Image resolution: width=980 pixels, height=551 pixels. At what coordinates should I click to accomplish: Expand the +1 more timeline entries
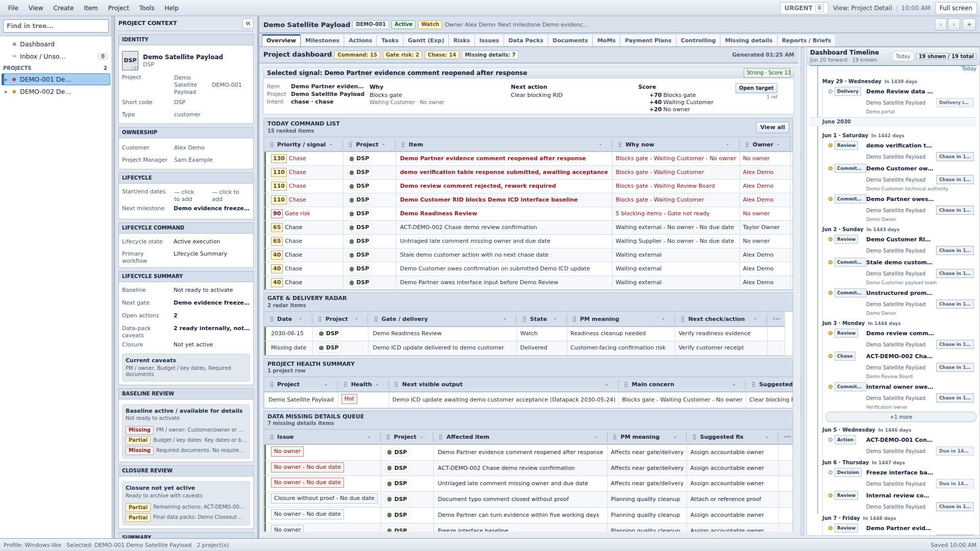901,417
